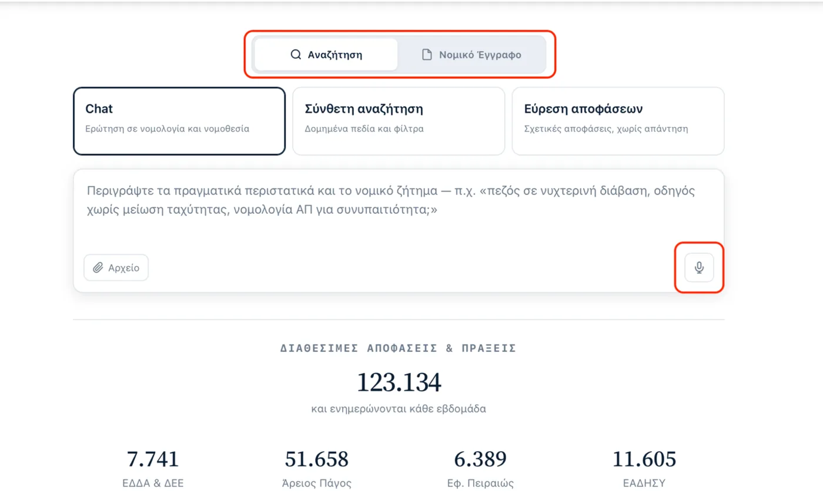The image size is (823, 504).
Task: Click the Άρειος Πάγος label
Action: pos(317,484)
